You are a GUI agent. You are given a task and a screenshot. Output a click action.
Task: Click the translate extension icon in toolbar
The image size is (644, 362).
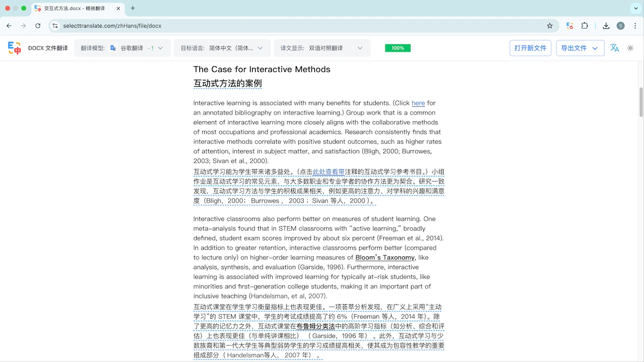[570, 26]
